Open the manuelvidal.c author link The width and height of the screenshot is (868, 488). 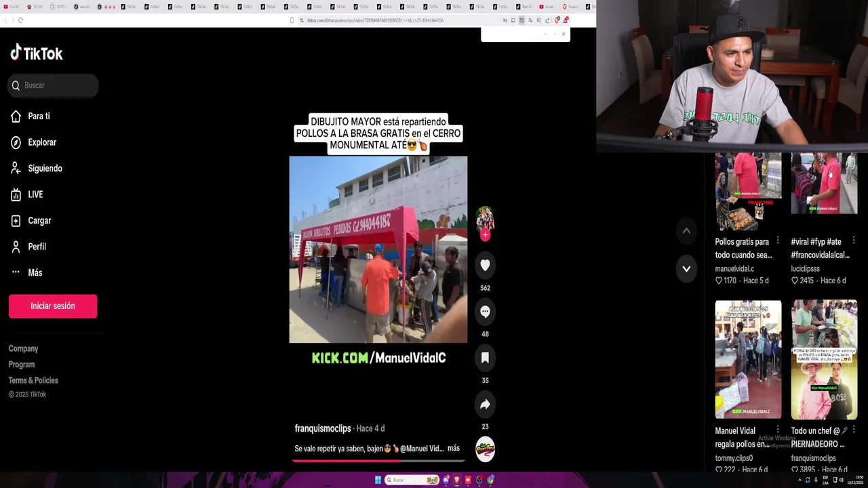(734, 269)
